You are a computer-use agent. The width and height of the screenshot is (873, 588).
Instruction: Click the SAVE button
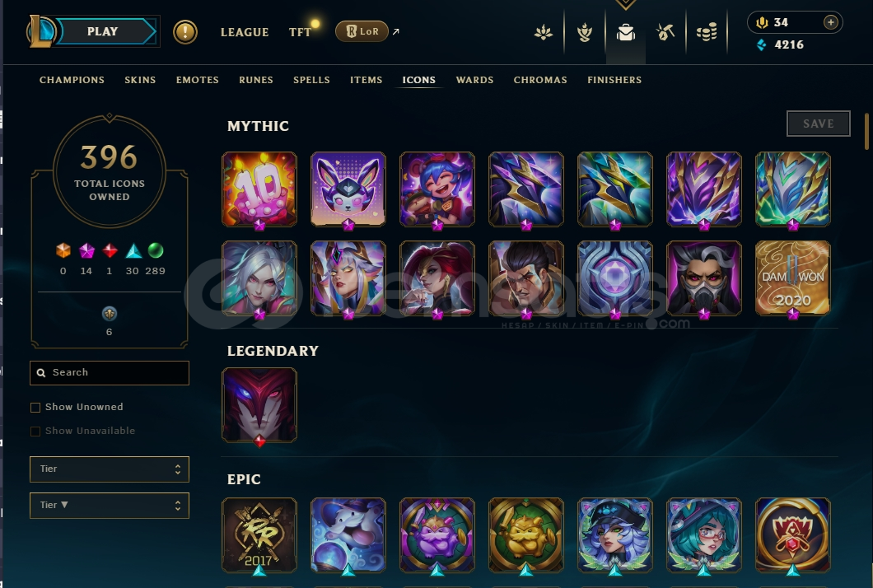pyautogui.click(x=819, y=124)
